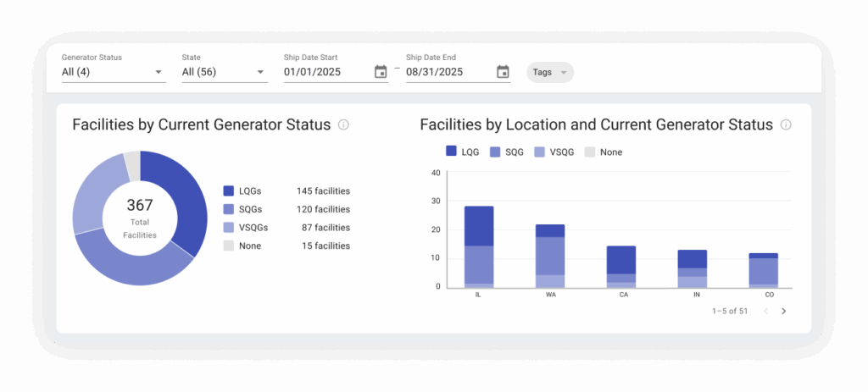Go to next page of states
868x392 pixels.
[783, 312]
